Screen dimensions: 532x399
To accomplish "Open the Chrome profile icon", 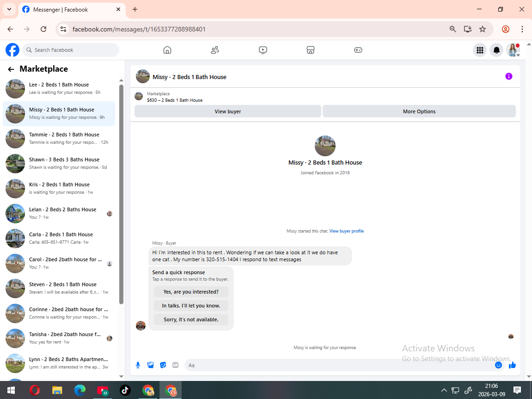I will click(x=506, y=29).
